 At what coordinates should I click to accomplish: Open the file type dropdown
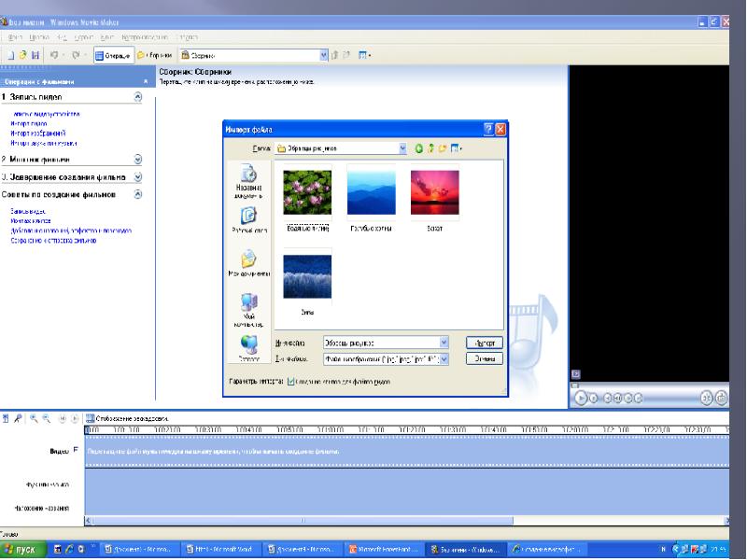pyautogui.click(x=444, y=358)
